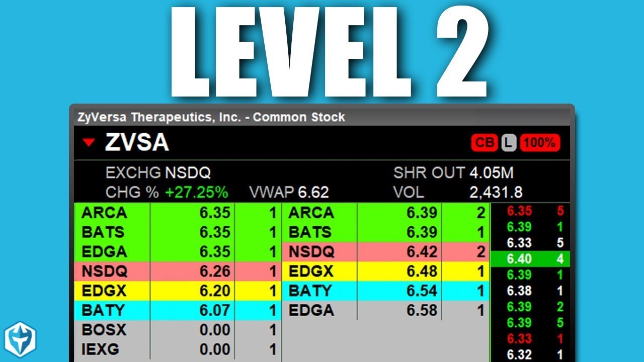Select the BATS bid row at 6.35
644x362 pixels.
178,232
